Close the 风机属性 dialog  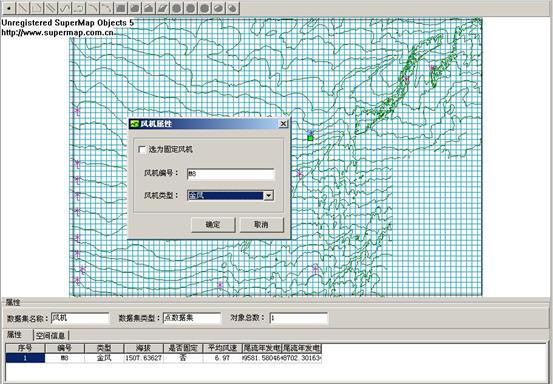[283, 124]
